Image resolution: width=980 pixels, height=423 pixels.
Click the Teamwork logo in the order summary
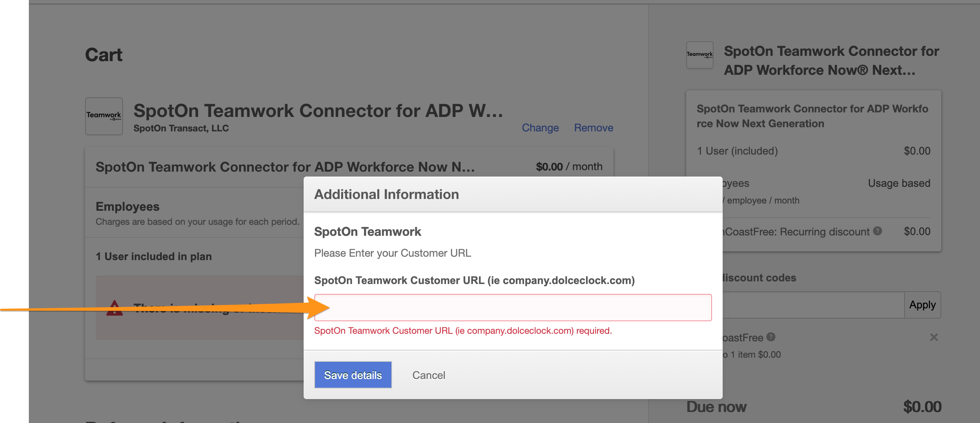click(x=699, y=55)
